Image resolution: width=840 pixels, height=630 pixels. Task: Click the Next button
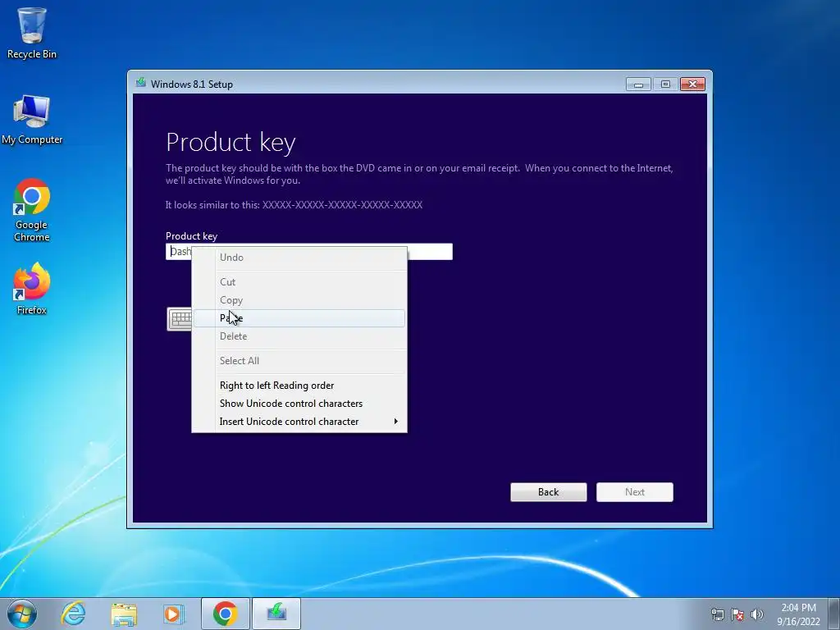(635, 492)
